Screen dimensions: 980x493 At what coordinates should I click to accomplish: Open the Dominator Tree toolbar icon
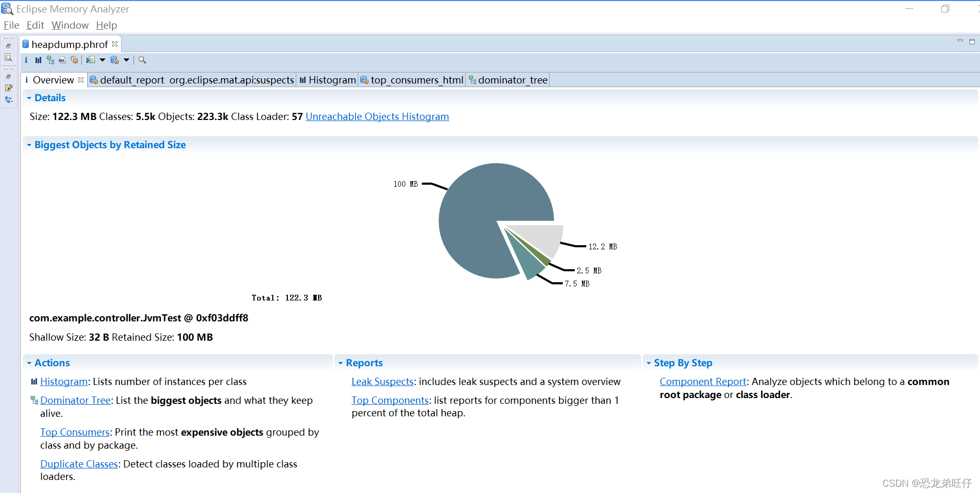click(50, 60)
